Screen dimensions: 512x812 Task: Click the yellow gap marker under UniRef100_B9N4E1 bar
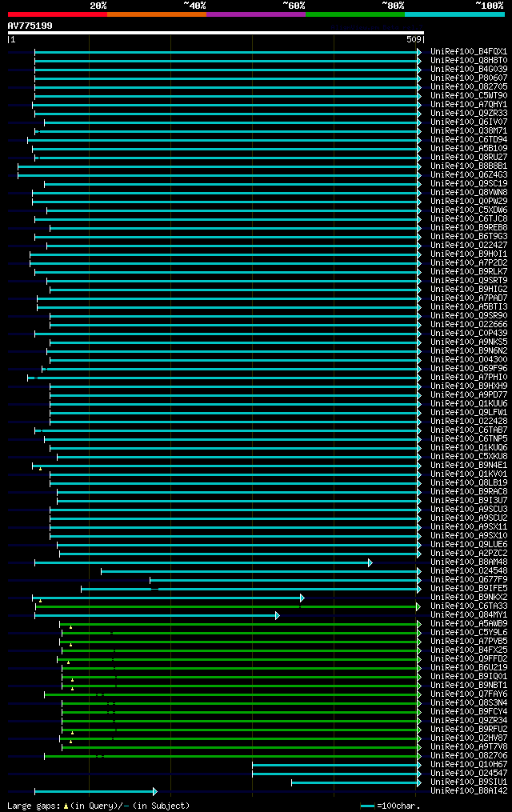point(40,469)
